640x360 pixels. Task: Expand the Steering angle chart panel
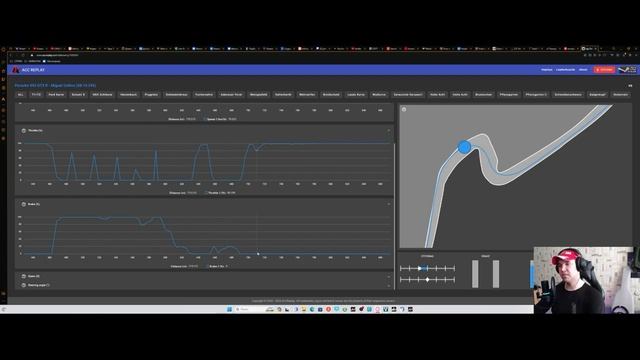389,285
